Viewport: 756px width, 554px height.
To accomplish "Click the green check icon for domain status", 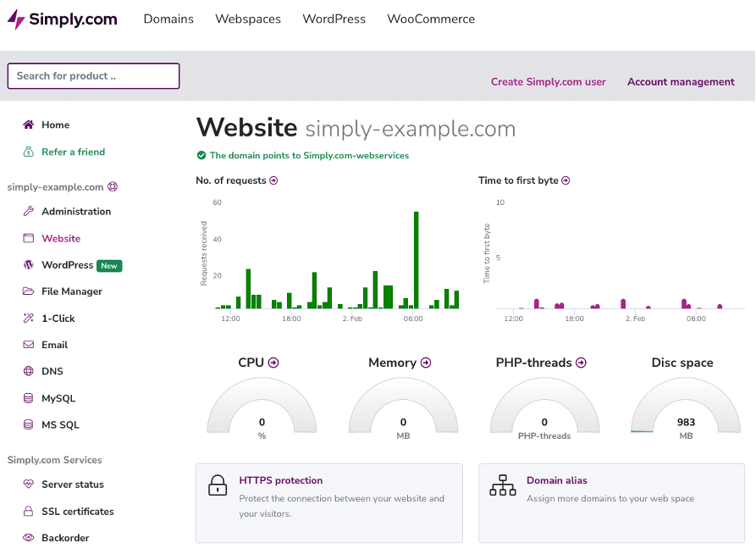I will click(x=201, y=155).
